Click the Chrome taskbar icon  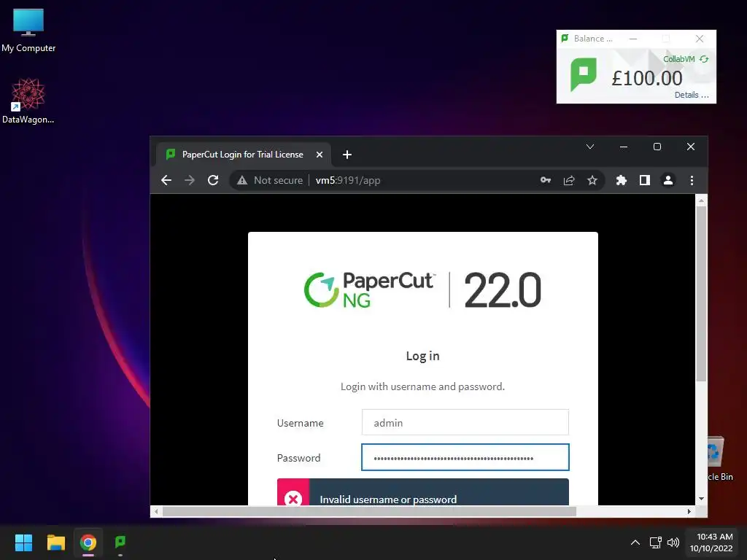tap(88, 542)
